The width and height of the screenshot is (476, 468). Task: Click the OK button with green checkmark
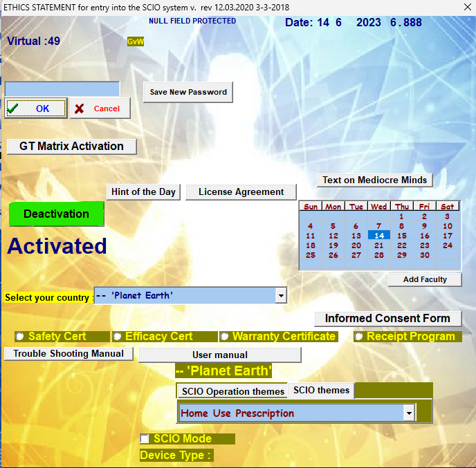point(36,109)
